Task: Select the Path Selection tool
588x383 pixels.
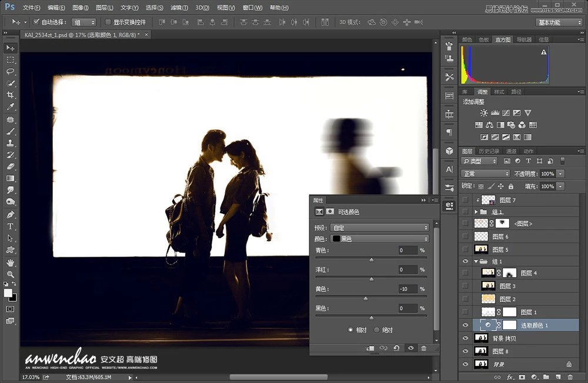Action: point(11,238)
